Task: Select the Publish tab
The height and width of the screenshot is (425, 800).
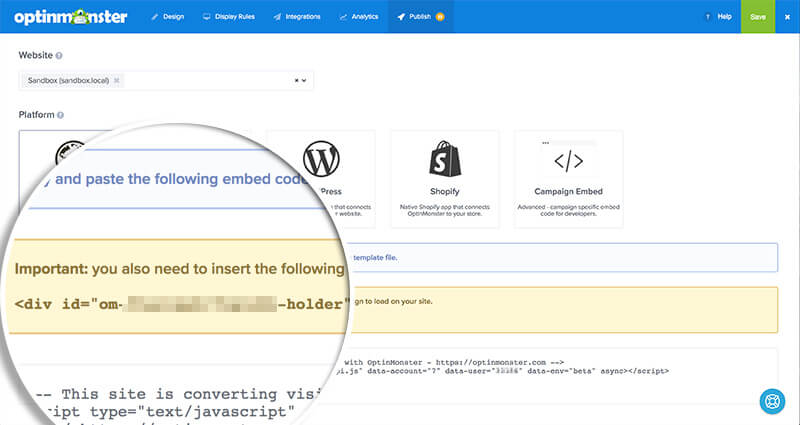Action: tap(421, 17)
